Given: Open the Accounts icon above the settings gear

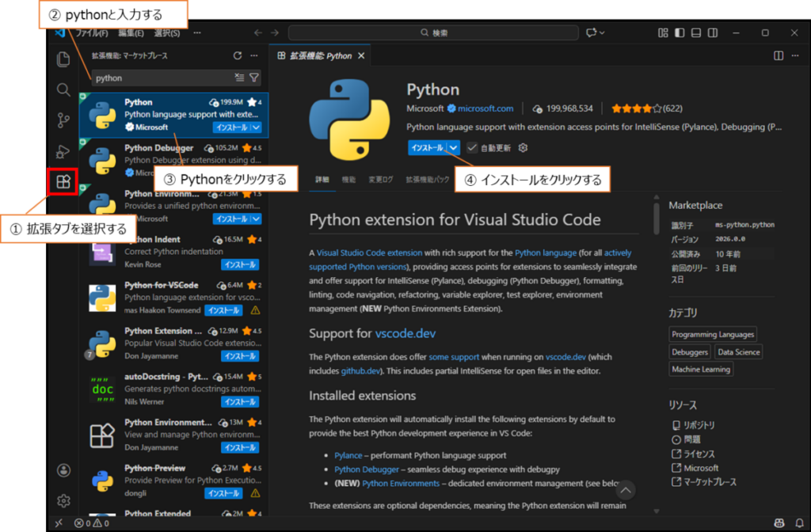Looking at the screenshot, I should pyautogui.click(x=63, y=469).
